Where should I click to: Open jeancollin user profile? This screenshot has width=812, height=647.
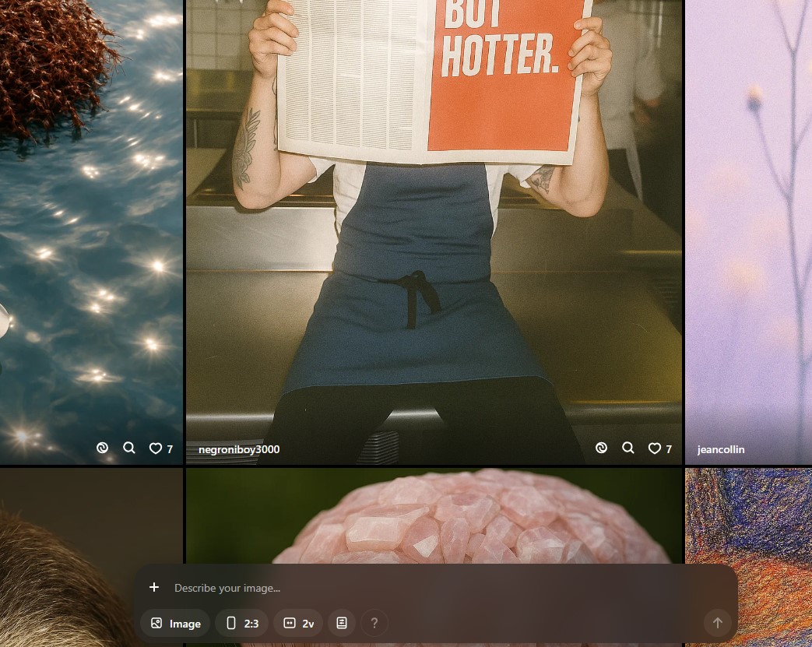pyautogui.click(x=721, y=449)
